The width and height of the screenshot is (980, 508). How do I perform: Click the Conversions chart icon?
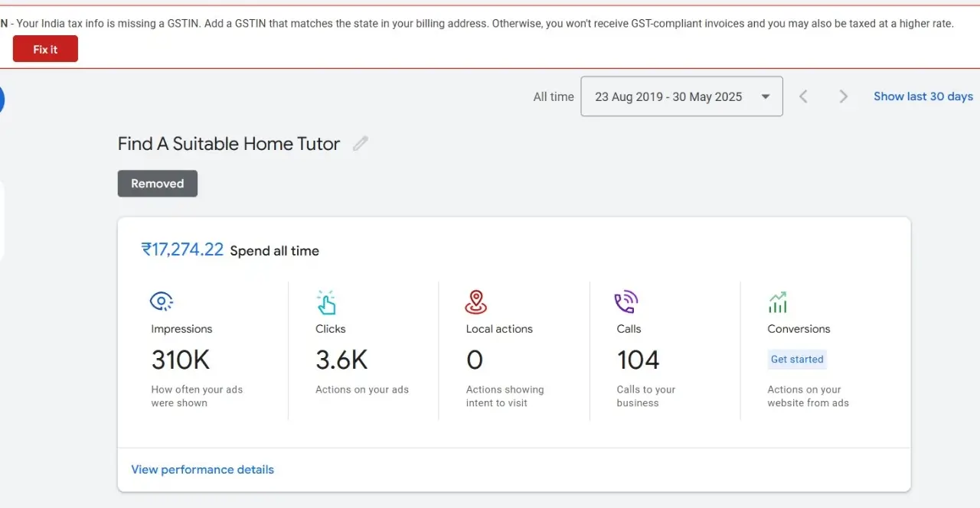(x=777, y=302)
